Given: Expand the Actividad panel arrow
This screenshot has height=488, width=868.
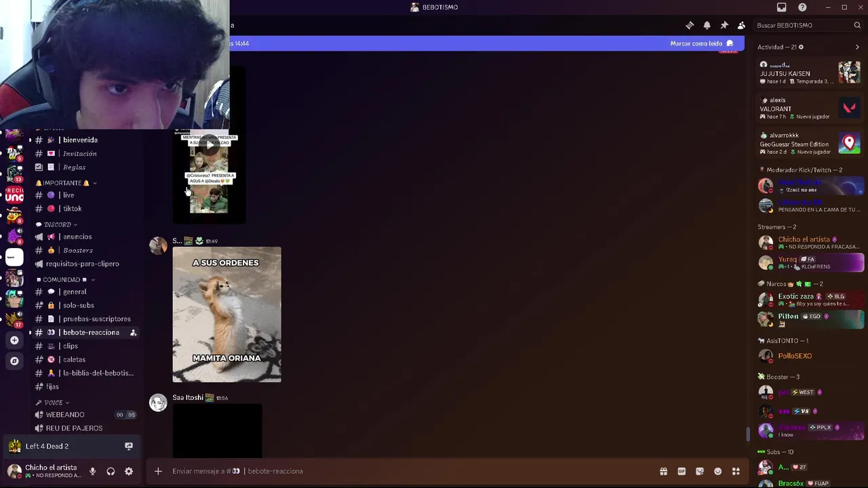Looking at the screenshot, I should (x=857, y=47).
